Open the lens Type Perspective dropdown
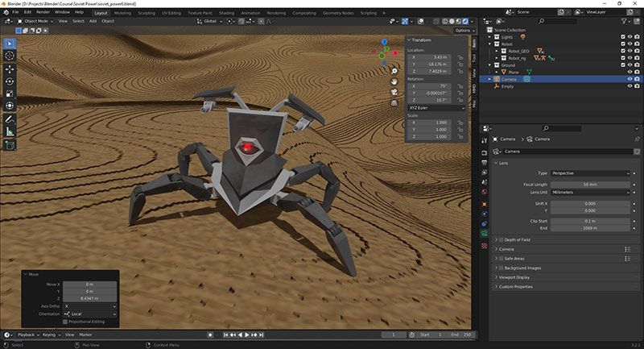This screenshot has width=644, height=349. point(591,173)
